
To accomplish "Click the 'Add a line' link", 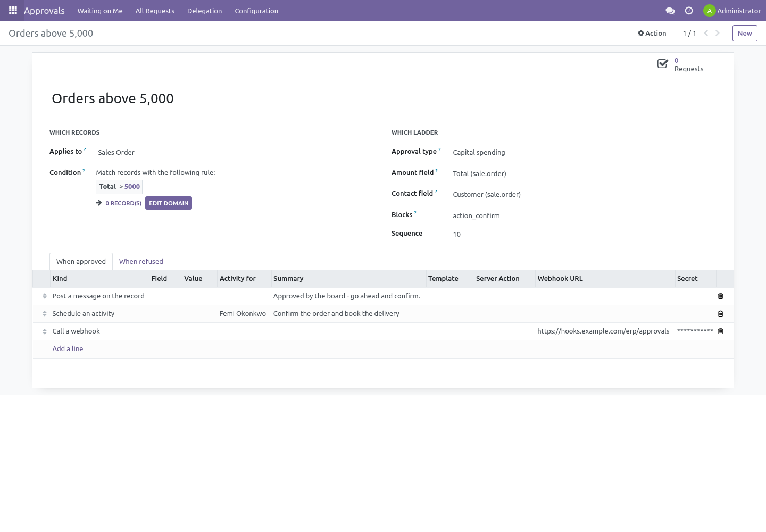I will [x=68, y=348].
